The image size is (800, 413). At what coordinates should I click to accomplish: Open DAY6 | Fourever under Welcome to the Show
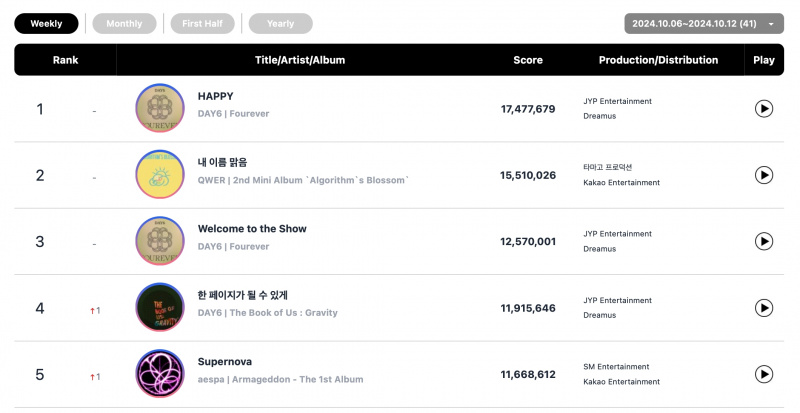click(233, 246)
